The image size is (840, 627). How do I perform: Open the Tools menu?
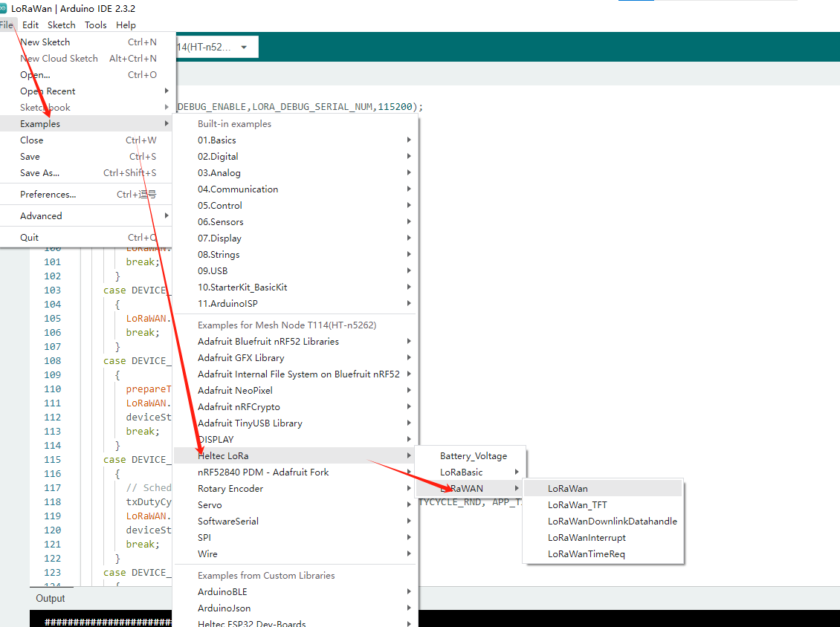coord(95,25)
